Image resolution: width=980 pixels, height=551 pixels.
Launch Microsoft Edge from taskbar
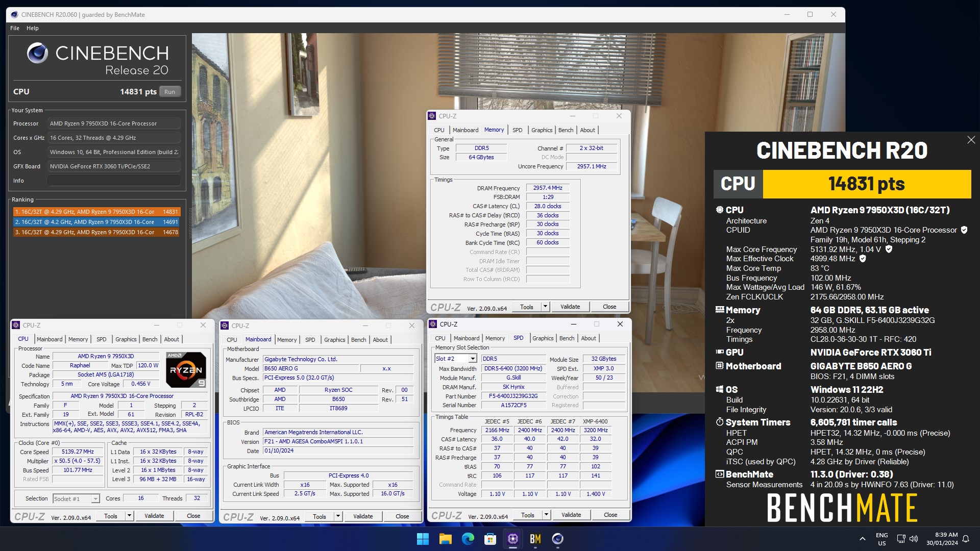click(468, 539)
